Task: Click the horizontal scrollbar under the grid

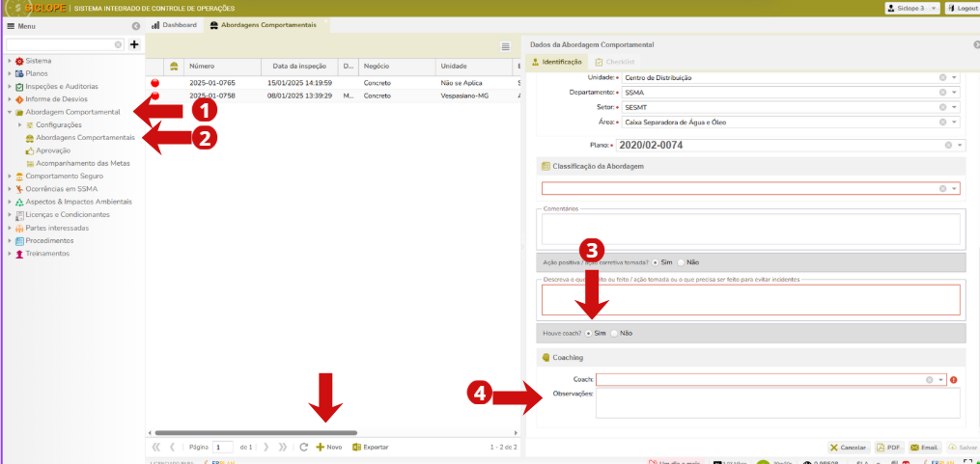Action: pos(256,433)
